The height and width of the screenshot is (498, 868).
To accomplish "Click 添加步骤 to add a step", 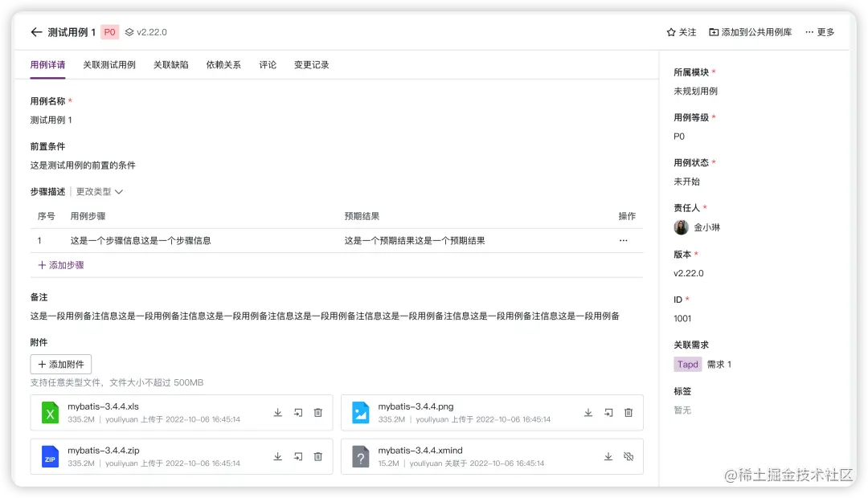I will pyautogui.click(x=60, y=264).
